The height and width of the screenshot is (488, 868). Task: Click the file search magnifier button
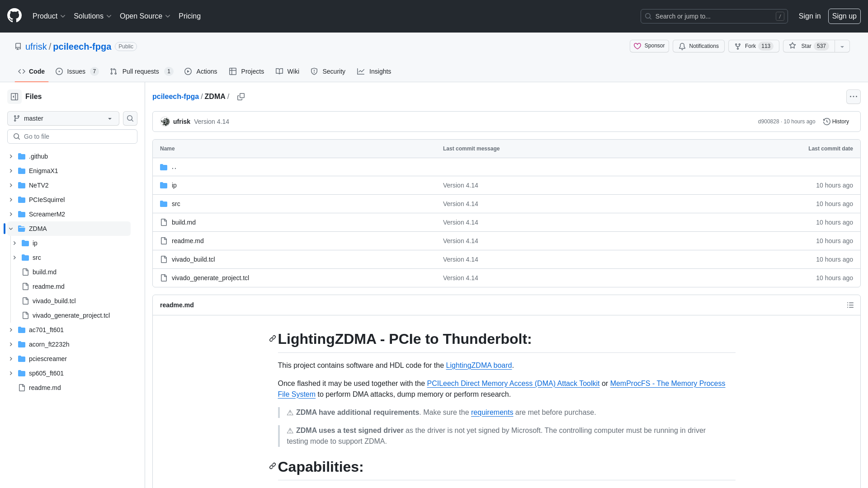click(130, 118)
